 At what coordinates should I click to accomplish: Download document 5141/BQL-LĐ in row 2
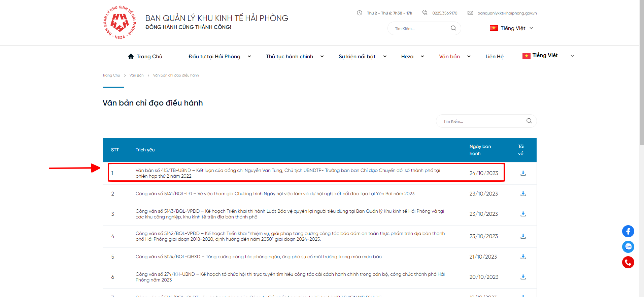point(523,194)
